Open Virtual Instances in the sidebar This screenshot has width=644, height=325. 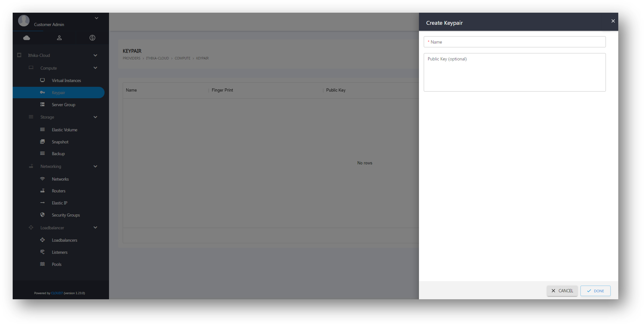click(66, 80)
